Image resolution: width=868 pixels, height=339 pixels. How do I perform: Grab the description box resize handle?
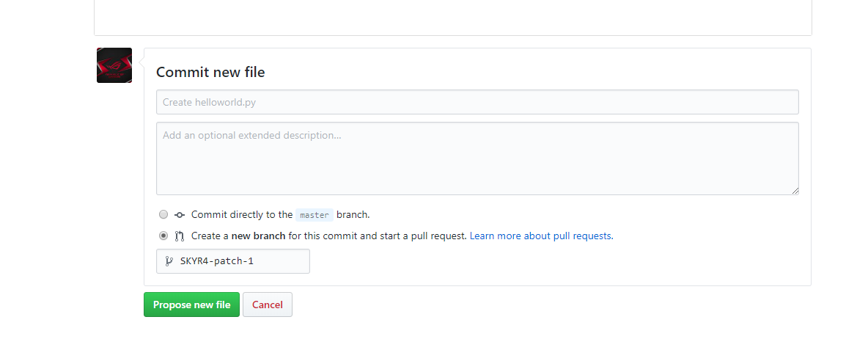tap(795, 191)
